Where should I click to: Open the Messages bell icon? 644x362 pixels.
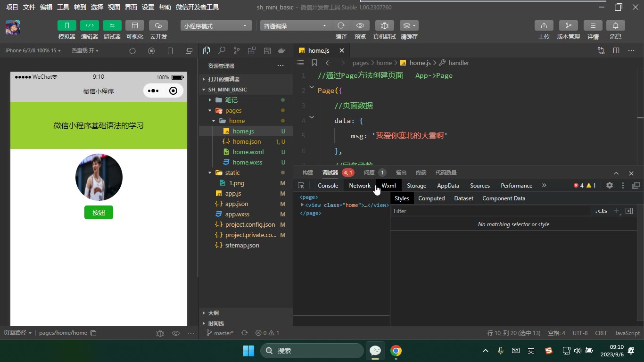616,25
